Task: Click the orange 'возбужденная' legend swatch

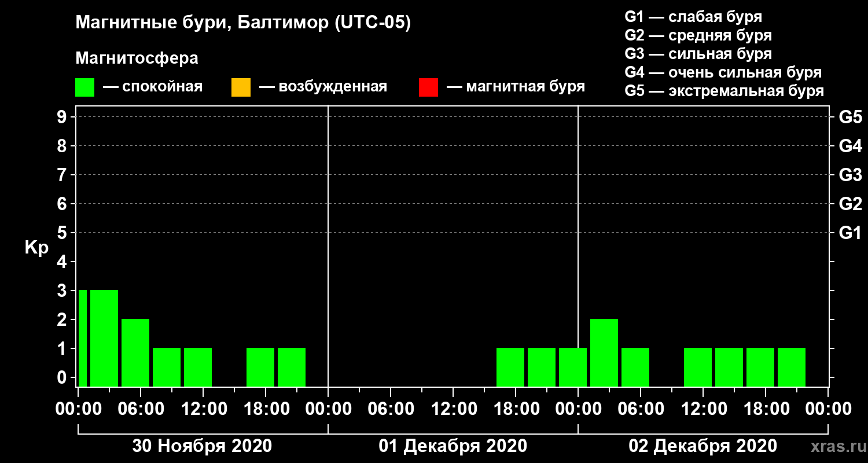Action: (241, 87)
